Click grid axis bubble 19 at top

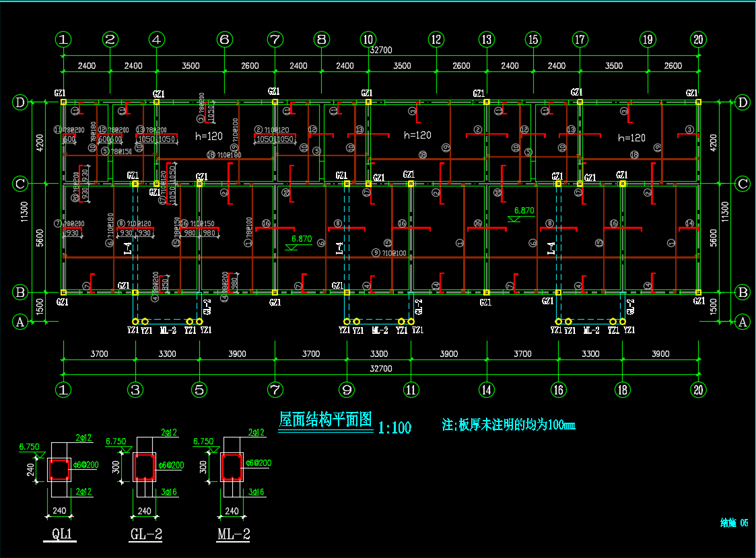(x=648, y=40)
